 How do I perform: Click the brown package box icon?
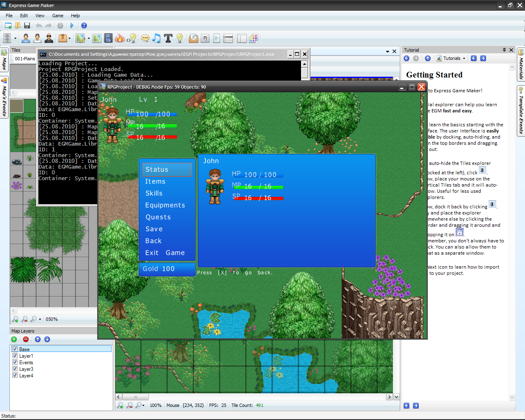tap(62, 38)
